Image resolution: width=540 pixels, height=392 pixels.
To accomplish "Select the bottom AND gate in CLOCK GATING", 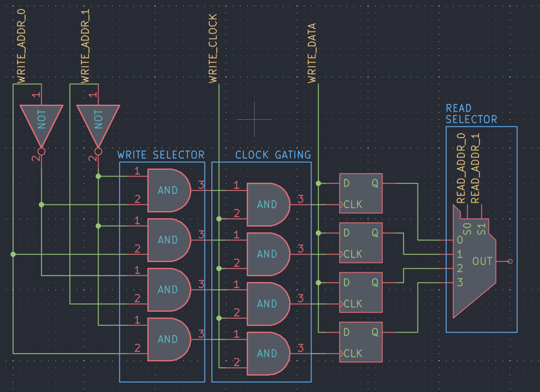I will tap(268, 353).
